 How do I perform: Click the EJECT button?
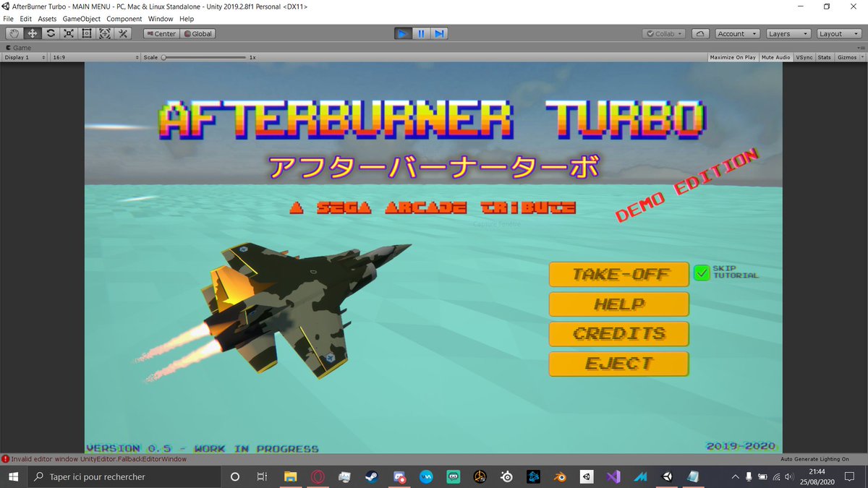[619, 363]
